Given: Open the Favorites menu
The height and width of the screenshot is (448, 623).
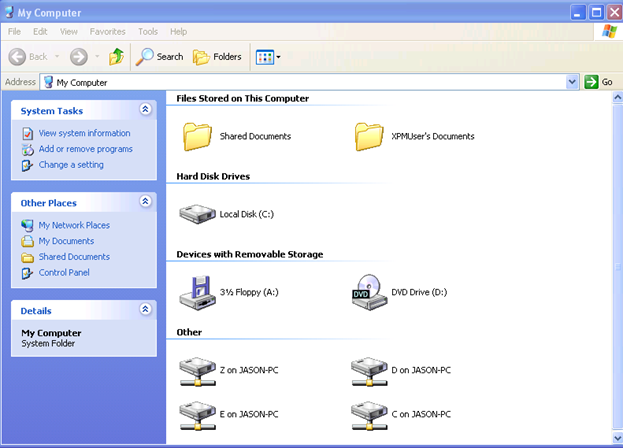Looking at the screenshot, I should [108, 31].
